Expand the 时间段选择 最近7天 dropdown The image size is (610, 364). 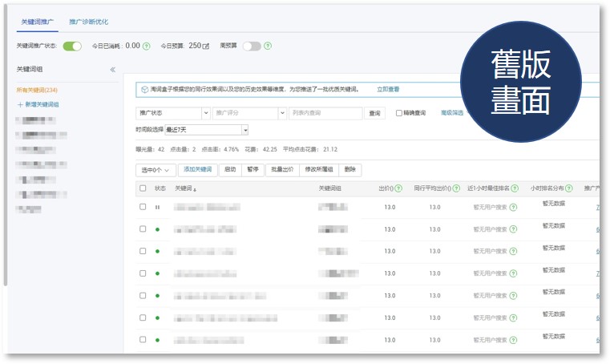point(245,129)
